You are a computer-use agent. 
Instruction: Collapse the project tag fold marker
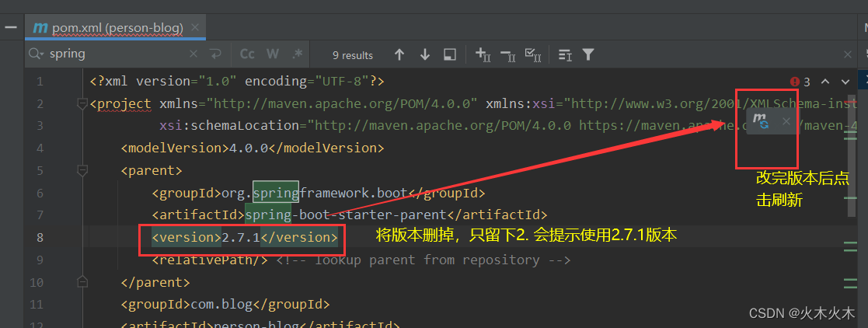82,103
